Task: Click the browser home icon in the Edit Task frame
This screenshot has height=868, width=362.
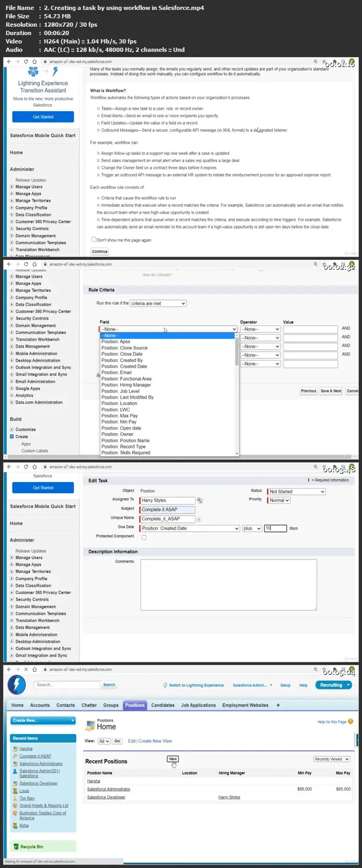Action: pos(35,466)
